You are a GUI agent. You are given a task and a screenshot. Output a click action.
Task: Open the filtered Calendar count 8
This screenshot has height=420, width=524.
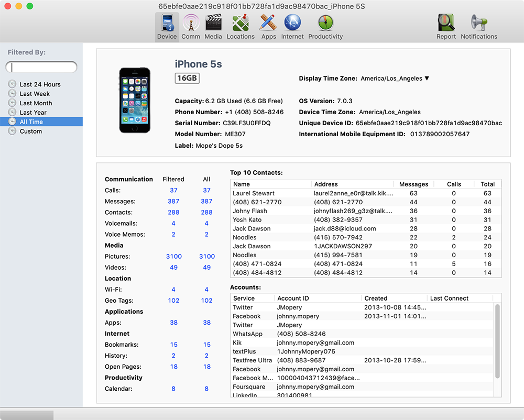click(173, 389)
